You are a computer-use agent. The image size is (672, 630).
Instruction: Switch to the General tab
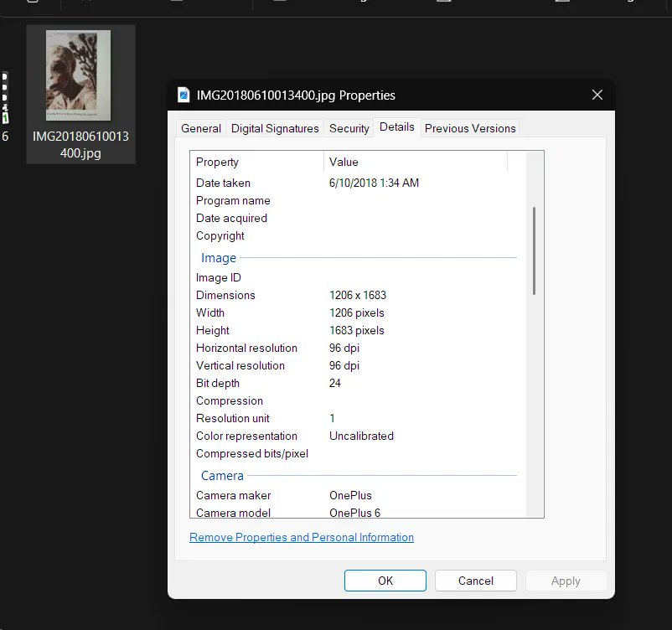201,128
